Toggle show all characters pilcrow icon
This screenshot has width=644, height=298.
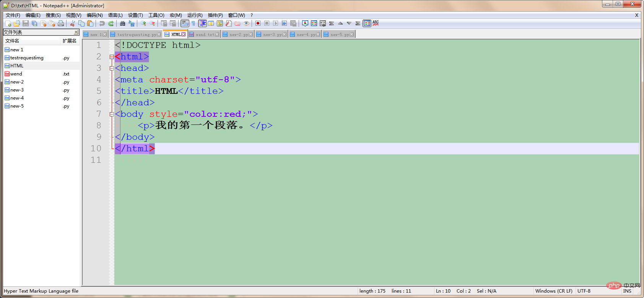point(193,23)
